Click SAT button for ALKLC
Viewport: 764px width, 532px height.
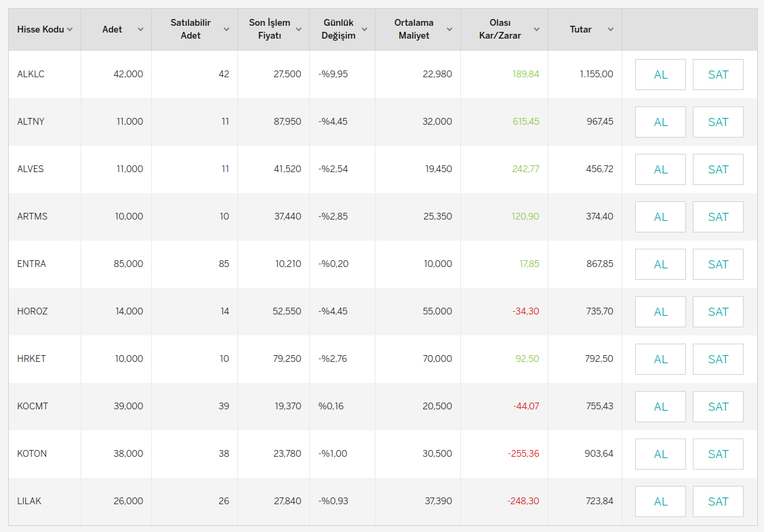tap(718, 75)
